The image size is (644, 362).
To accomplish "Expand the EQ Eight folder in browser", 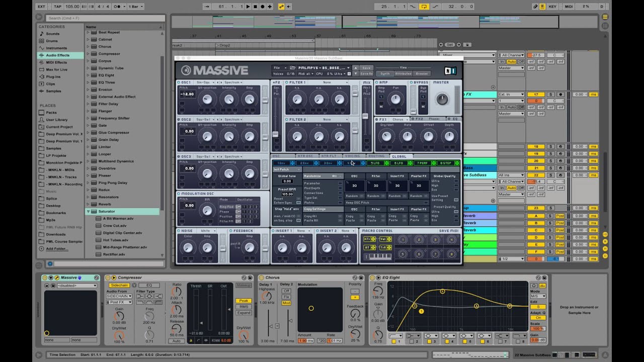I will (x=88, y=75).
